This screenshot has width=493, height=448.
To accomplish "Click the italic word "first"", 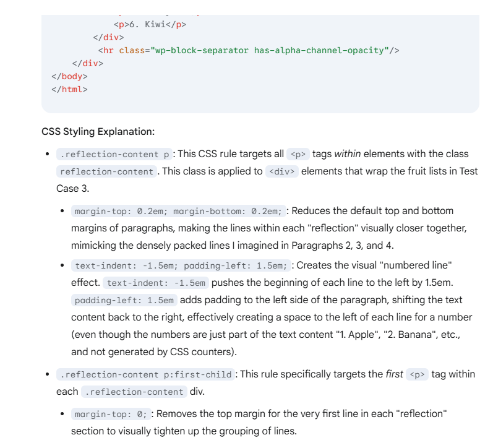I will pos(393,374).
